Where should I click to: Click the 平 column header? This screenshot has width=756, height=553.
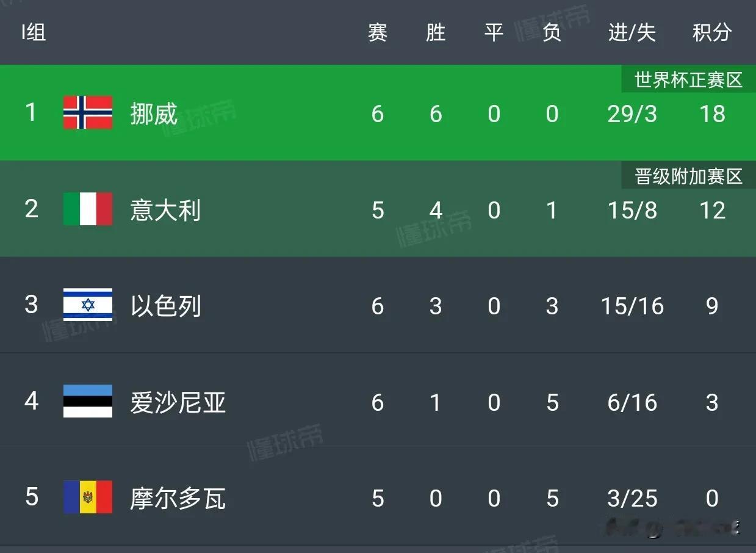pyautogui.click(x=494, y=32)
